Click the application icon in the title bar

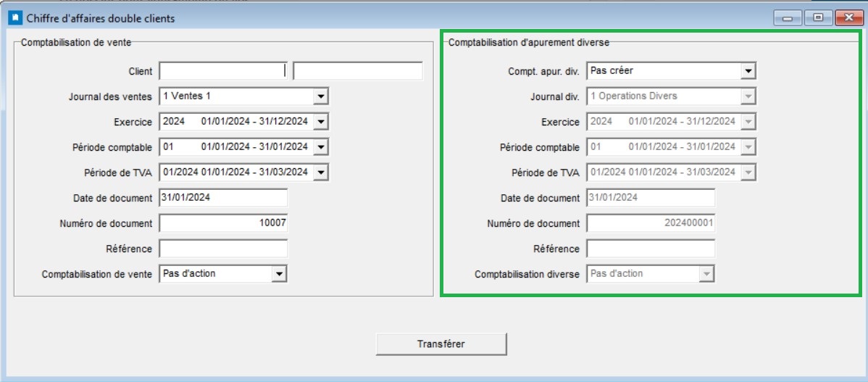point(15,18)
